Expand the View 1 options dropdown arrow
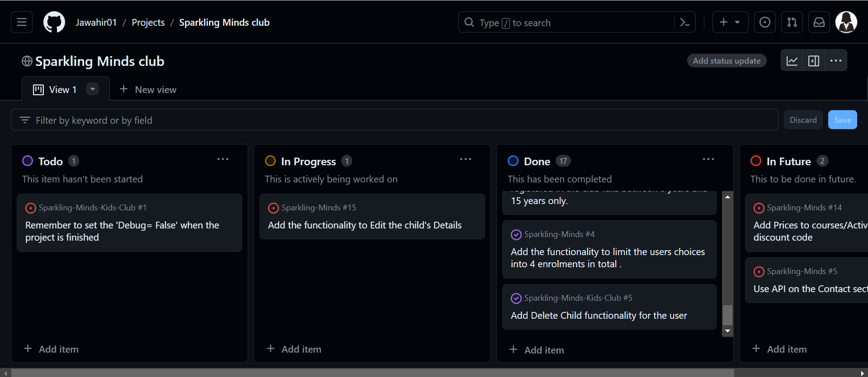Viewport: 868px width, 377px height. pos(92,89)
